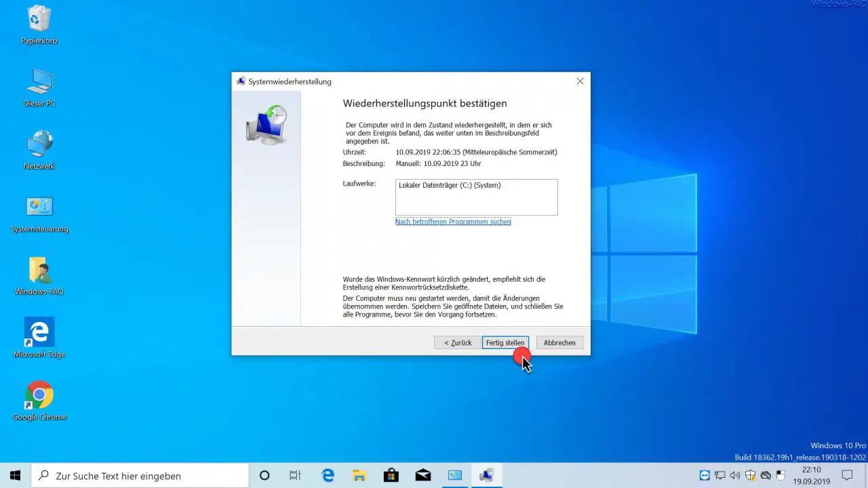This screenshot has height=488, width=868.
Task: Select Lokaler Datenträger (C:) (System) entry
Action: point(450,185)
